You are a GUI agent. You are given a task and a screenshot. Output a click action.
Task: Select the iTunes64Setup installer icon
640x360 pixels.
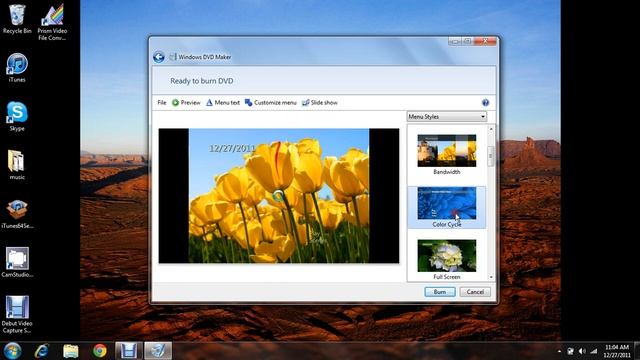[x=17, y=214]
